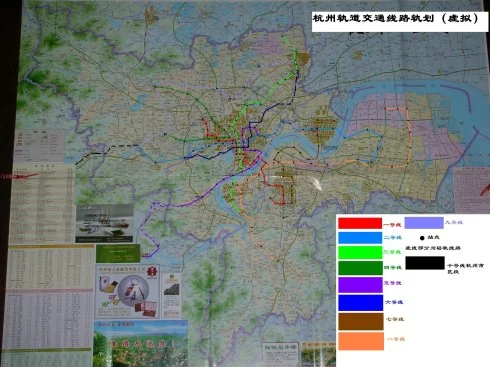Click the 一号线 legend label
490x367 pixels.
pos(392,225)
